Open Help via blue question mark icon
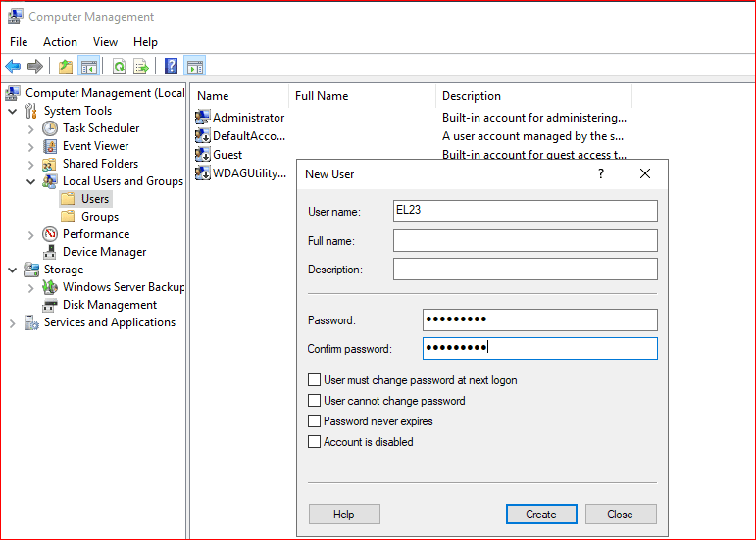The image size is (756, 540). [x=171, y=67]
